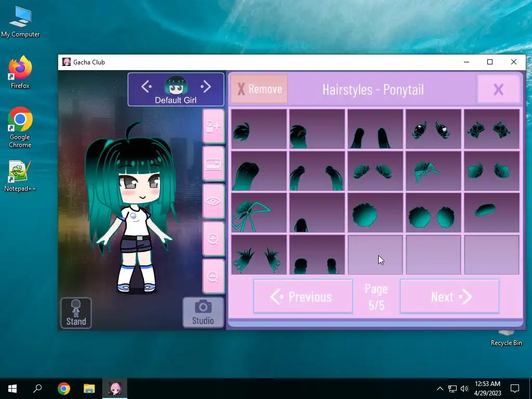The width and height of the screenshot is (532, 399).
Task: Maximize the Gacha Club window
Action: coord(490,62)
